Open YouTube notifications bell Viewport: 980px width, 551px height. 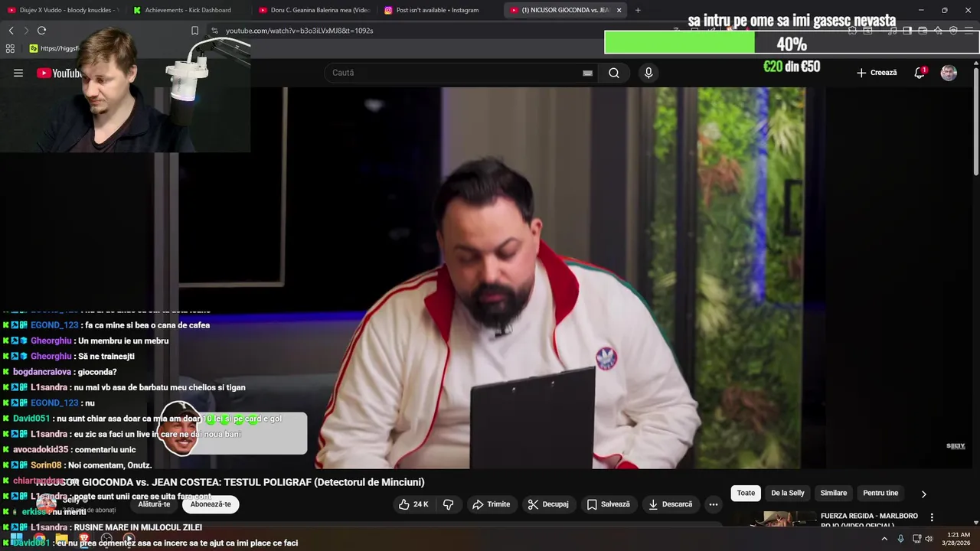(x=920, y=73)
